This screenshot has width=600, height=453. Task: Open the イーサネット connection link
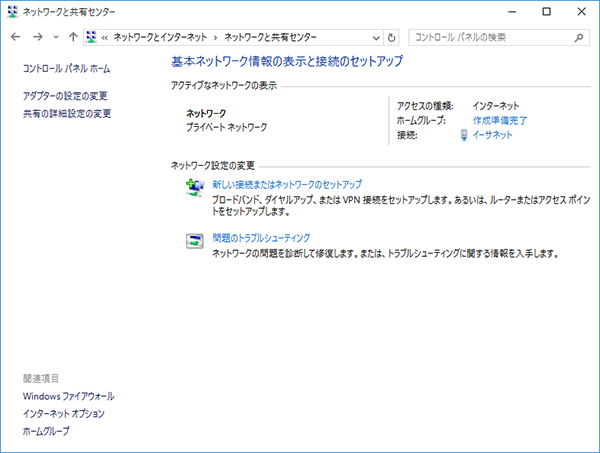[492, 135]
